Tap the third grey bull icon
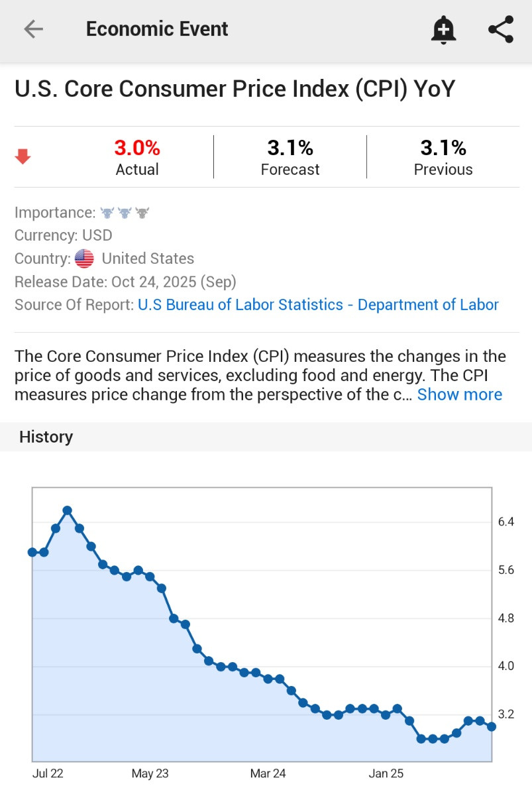 tap(142, 213)
